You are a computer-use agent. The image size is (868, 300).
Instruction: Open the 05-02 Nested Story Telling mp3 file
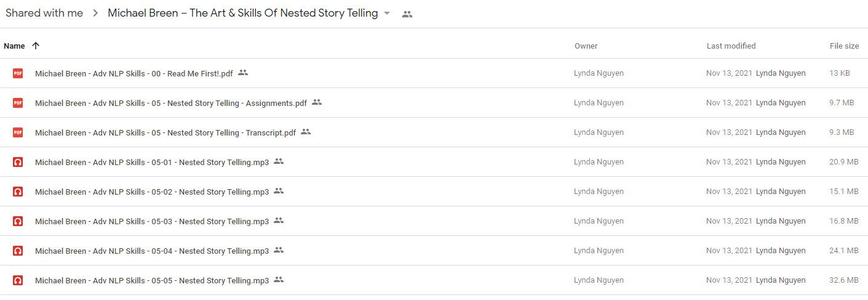152,192
